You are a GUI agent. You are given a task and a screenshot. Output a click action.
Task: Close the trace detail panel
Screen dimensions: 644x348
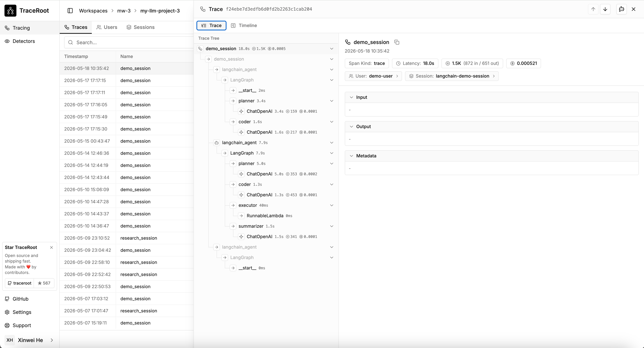[x=634, y=9]
